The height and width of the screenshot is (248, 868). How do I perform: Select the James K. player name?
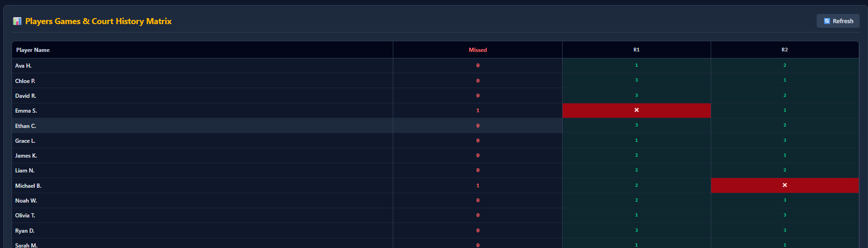[x=26, y=156]
